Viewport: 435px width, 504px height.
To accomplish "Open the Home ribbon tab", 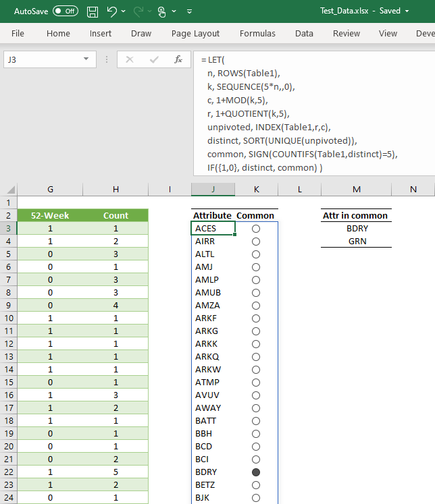I will click(x=58, y=34).
